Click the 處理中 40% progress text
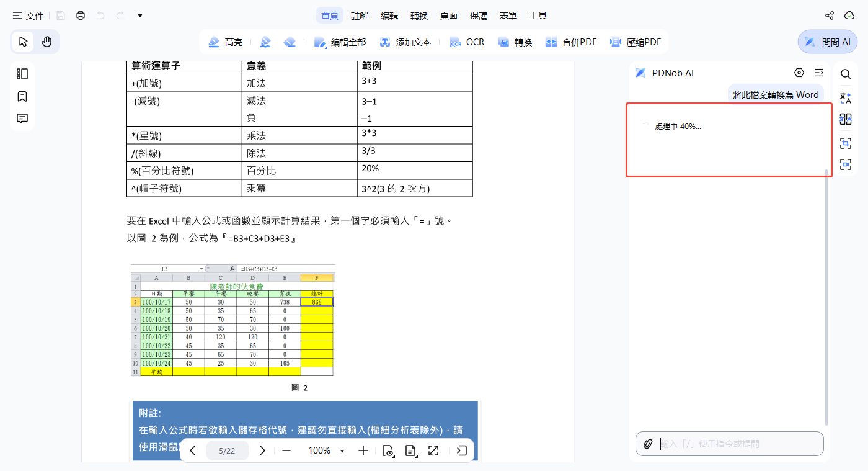Screen dimensions: 868x471 point(678,126)
